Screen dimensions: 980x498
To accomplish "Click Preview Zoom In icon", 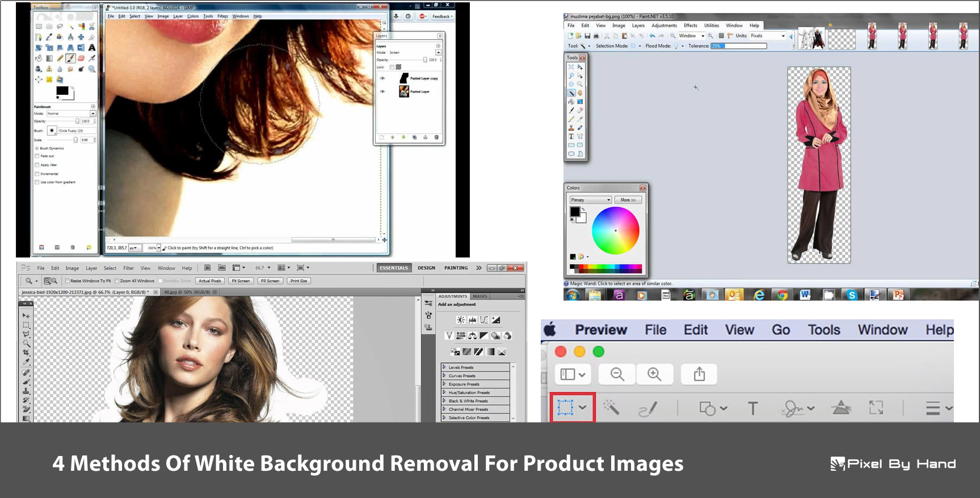I will 654,374.
